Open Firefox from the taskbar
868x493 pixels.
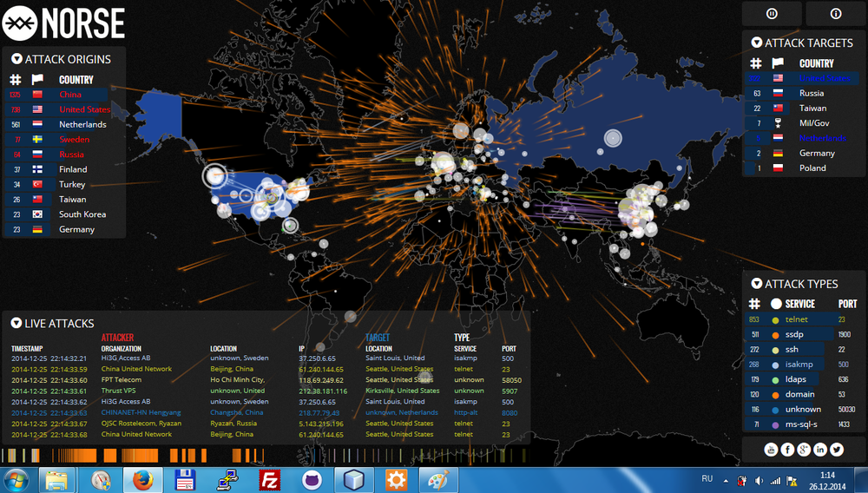pos(142,480)
